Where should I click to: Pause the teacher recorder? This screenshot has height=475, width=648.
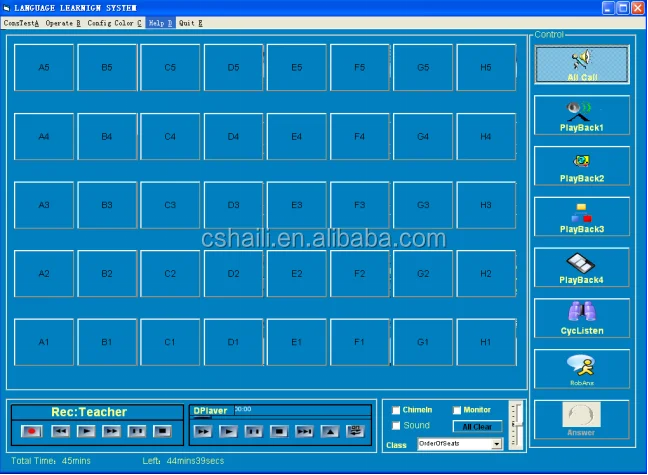click(x=137, y=432)
